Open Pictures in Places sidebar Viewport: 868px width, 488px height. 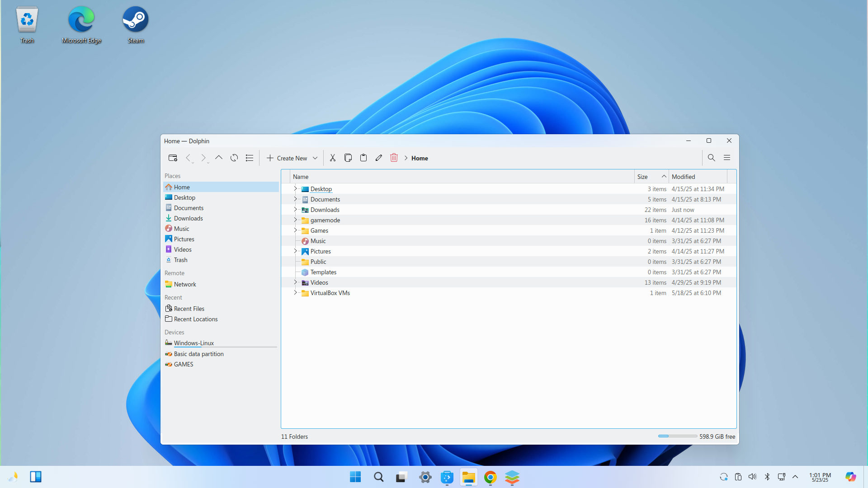coord(221,239)
